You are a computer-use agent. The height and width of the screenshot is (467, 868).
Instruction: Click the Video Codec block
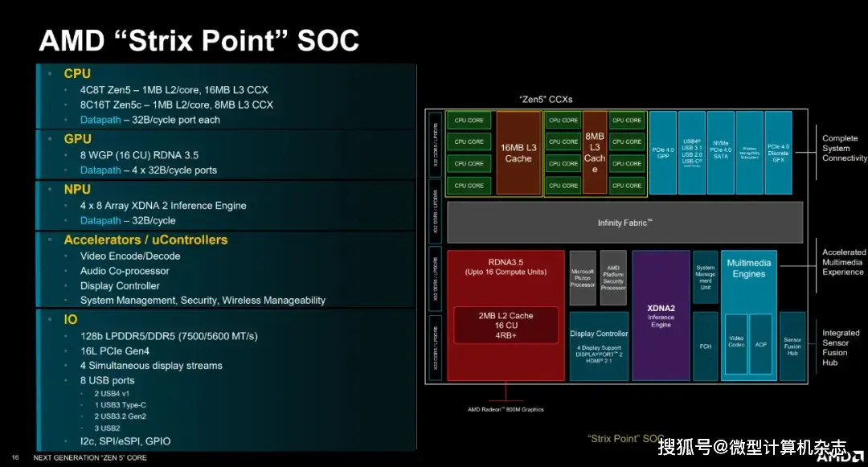(x=736, y=340)
